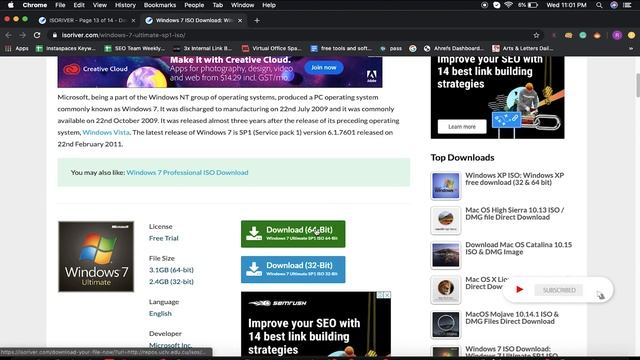Image resolution: width=640 pixels, height=360 pixels.
Task: Open the Instaspaces Keyw... bookmark
Action: 66,48
